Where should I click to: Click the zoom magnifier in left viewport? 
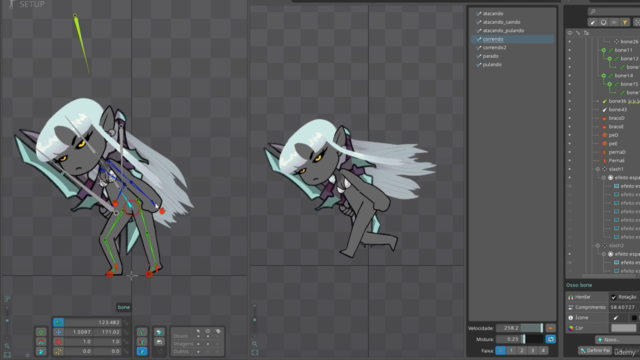tap(7, 346)
